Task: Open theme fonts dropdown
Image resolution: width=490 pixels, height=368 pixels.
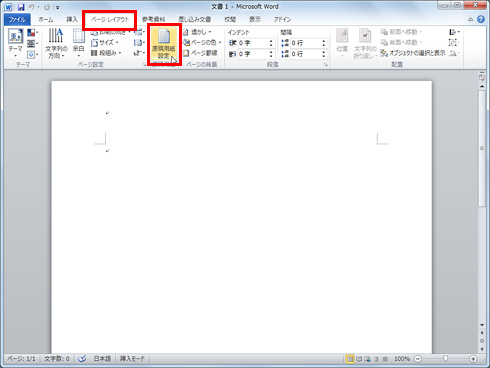Action: [32, 43]
